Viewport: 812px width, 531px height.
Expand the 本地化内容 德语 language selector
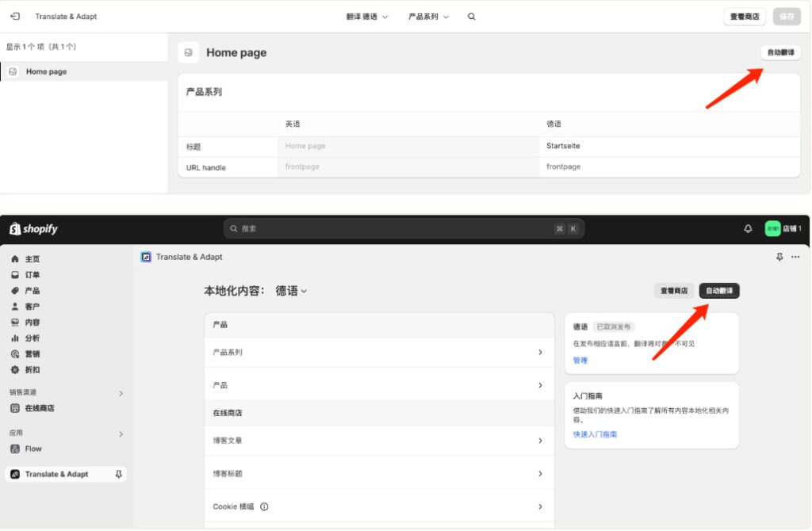pos(291,291)
